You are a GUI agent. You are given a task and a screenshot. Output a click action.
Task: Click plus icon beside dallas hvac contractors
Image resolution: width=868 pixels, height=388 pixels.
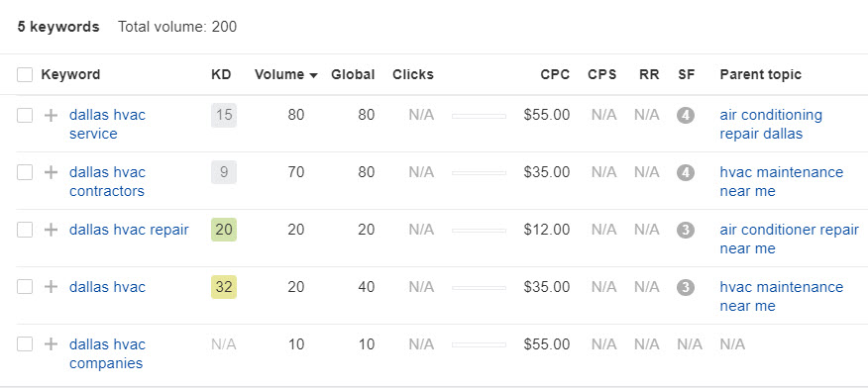click(x=51, y=172)
